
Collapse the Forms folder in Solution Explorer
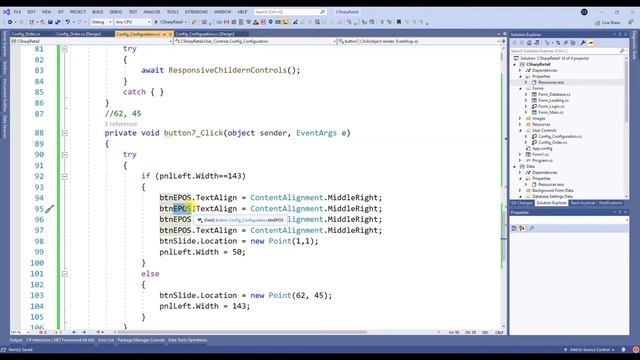coord(520,89)
